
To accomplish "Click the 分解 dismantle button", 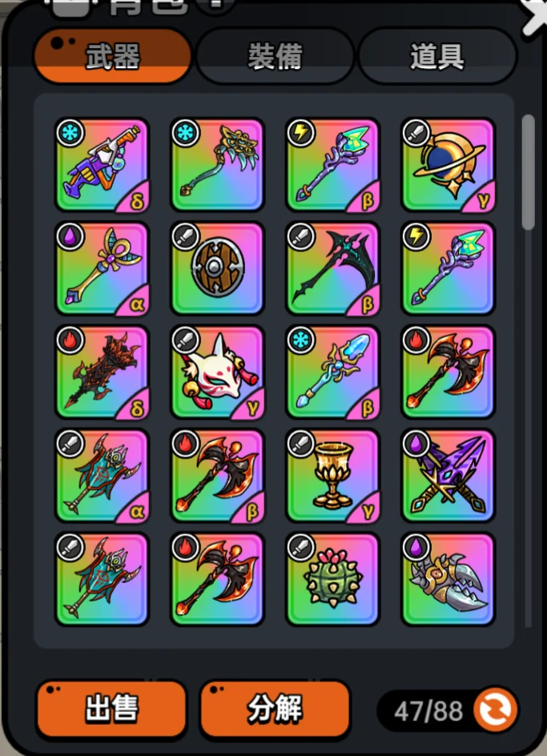I will [x=275, y=710].
